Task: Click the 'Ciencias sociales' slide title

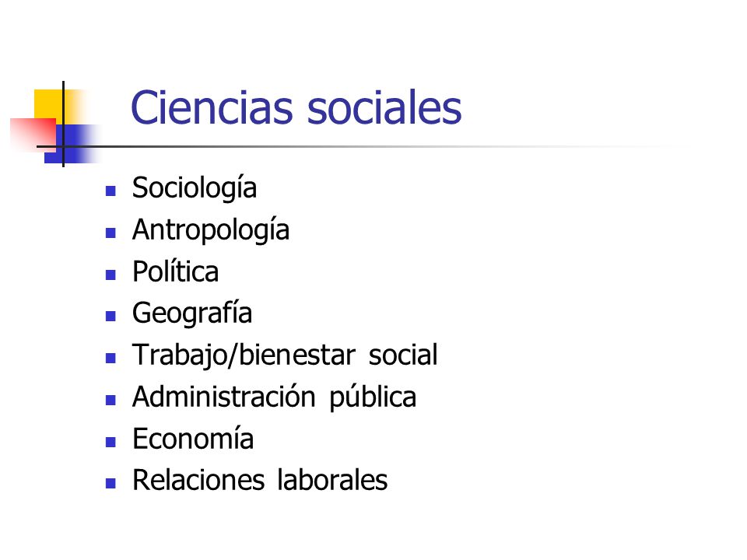Action: (x=296, y=107)
